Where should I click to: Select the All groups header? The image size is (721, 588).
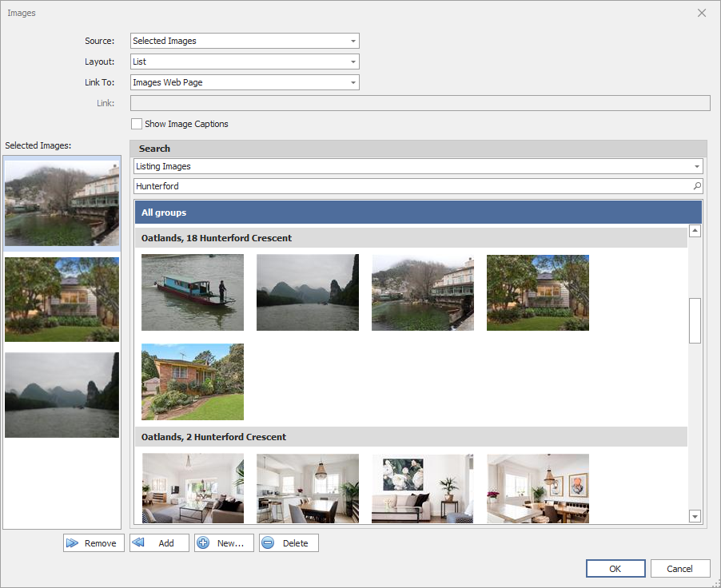tap(418, 213)
